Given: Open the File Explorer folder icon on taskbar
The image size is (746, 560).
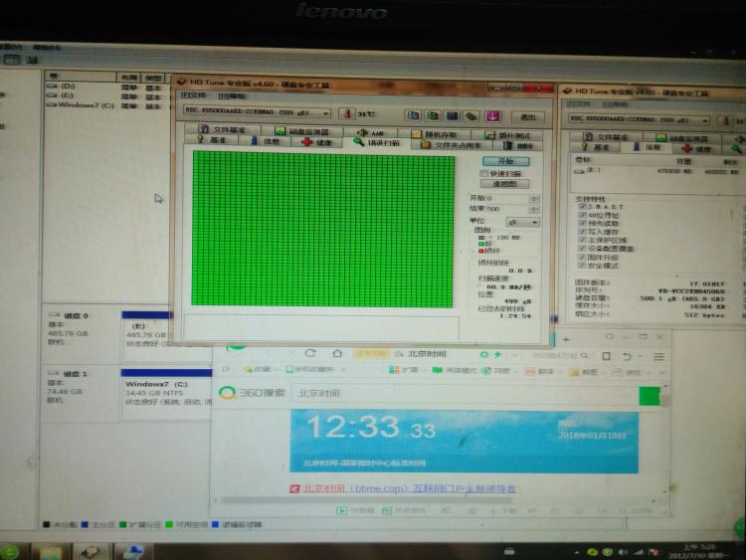Looking at the screenshot, I should point(51,552).
